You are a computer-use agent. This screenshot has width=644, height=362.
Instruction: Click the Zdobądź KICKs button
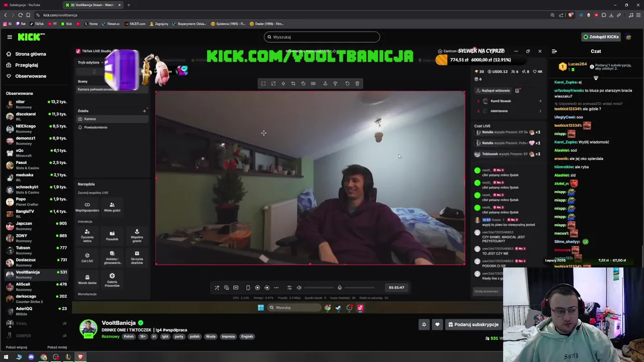(x=601, y=37)
